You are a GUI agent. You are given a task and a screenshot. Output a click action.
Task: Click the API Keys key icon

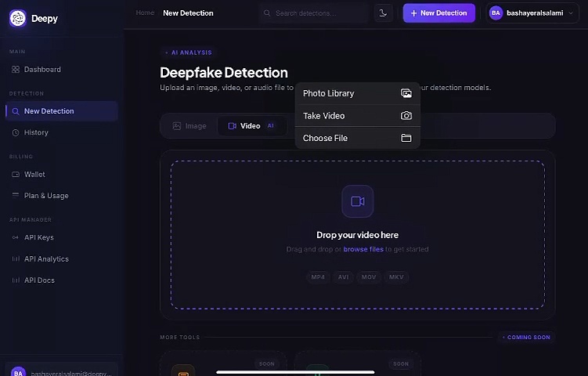(16, 237)
